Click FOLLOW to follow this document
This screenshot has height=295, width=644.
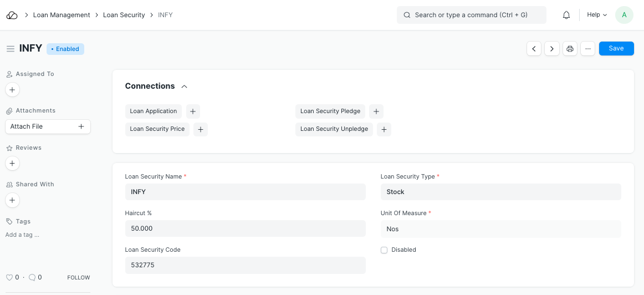pyautogui.click(x=78, y=277)
